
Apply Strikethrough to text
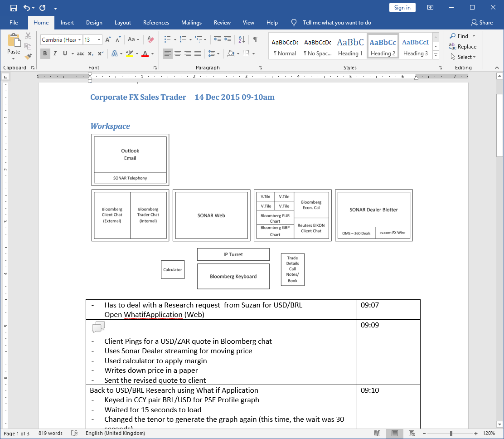click(x=80, y=54)
